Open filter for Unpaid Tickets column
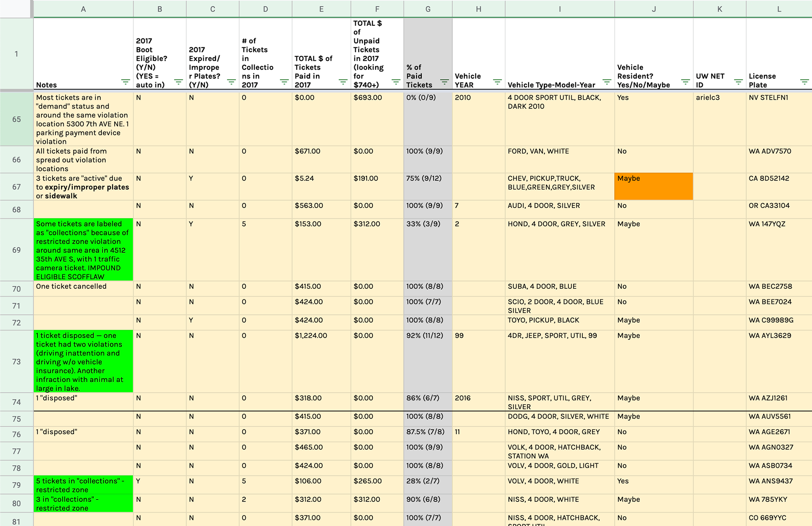The image size is (812, 526). click(x=396, y=82)
